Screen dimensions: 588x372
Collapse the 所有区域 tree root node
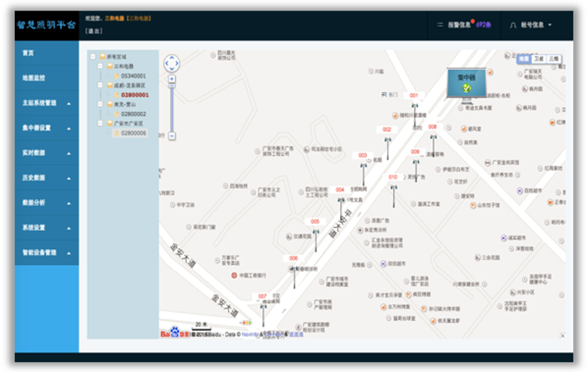pos(93,57)
